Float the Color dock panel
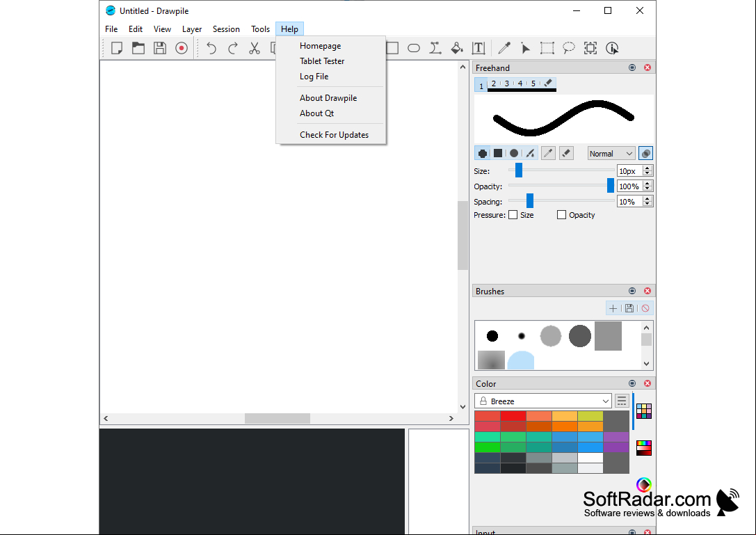The height and width of the screenshot is (535, 756). point(632,383)
